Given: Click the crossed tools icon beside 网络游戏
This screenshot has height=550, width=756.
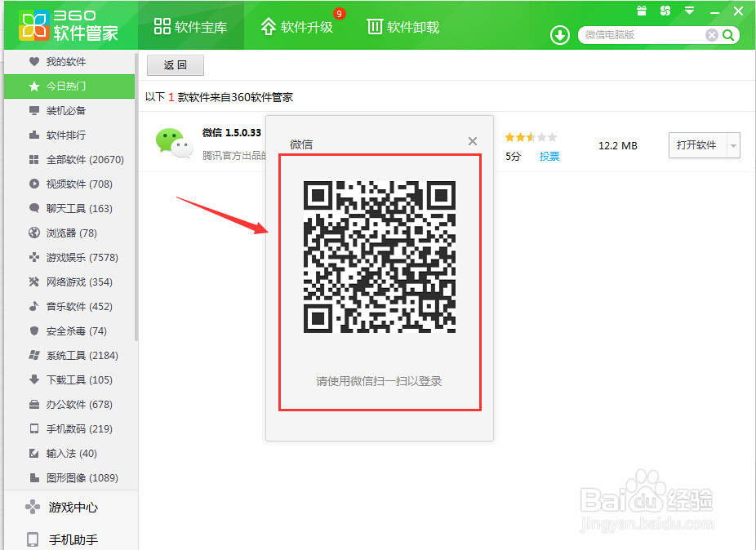Looking at the screenshot, I should [33, 282].
